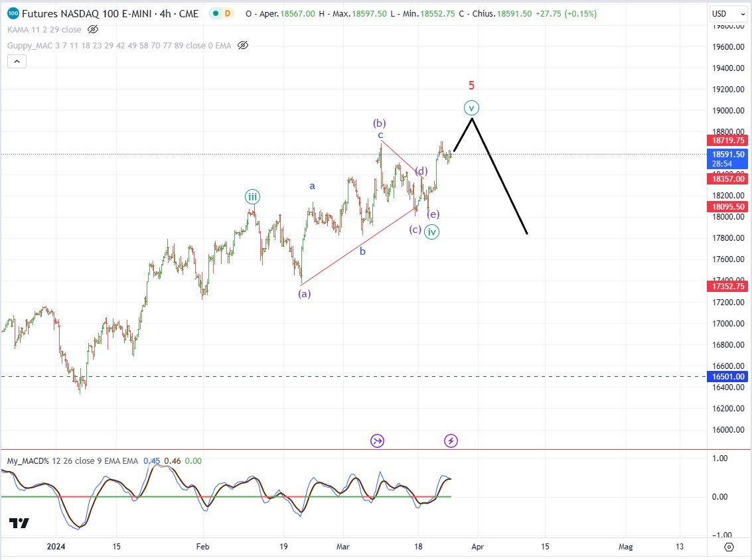Viewport: 752px width, 560px height.
Task: Click the Chius. closing price value
Action: [514, 13]
